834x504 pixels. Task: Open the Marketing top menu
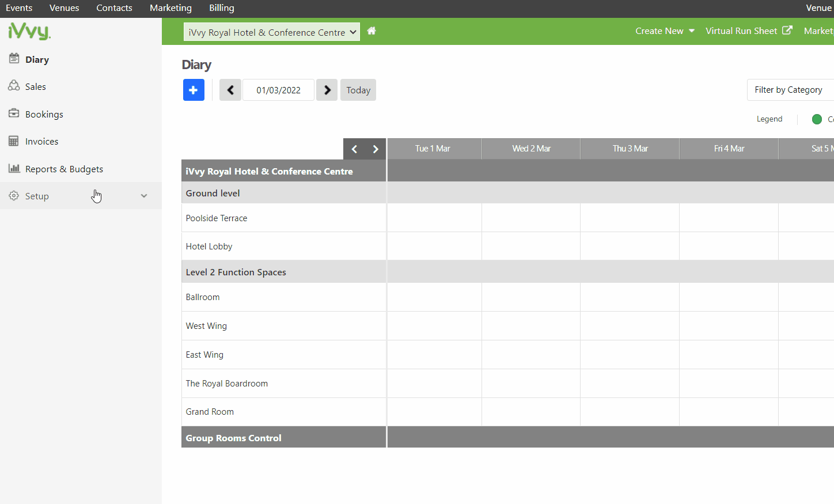coord(170,8)
